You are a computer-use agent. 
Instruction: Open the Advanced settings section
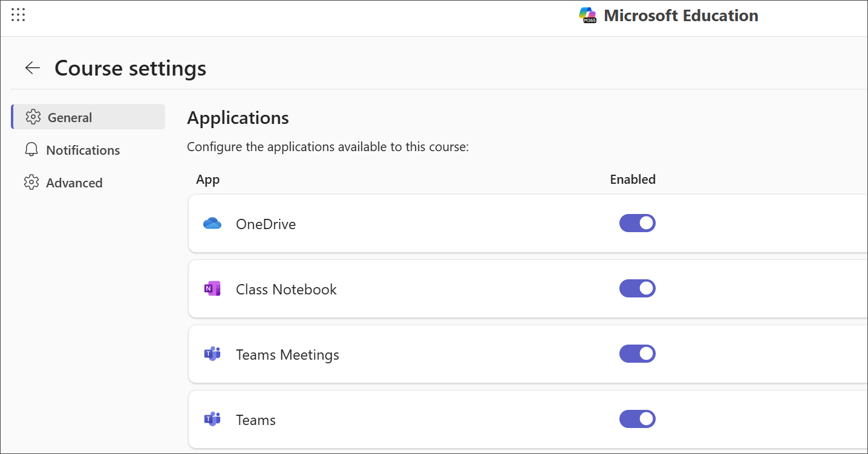pos(74,182)
